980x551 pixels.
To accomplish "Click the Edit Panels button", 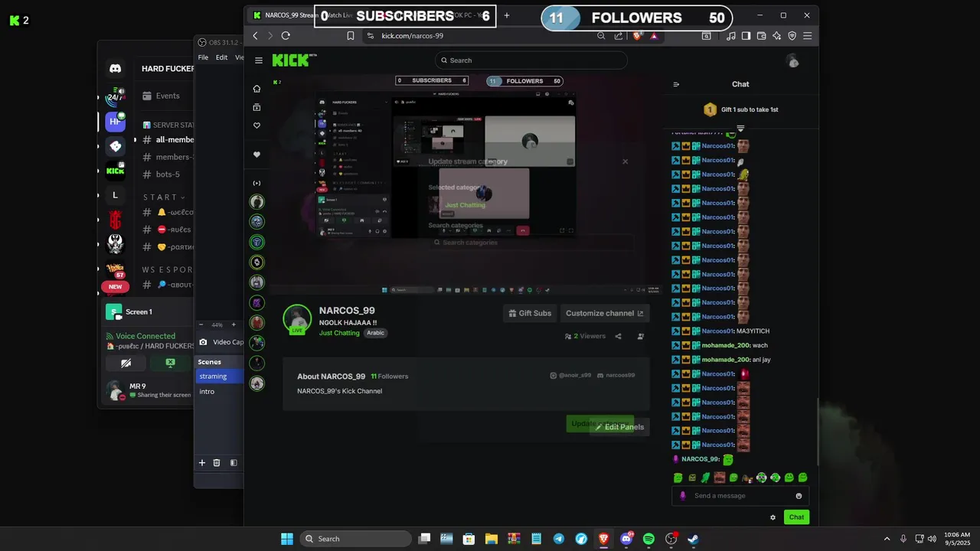I will click(x=620, y=427).
